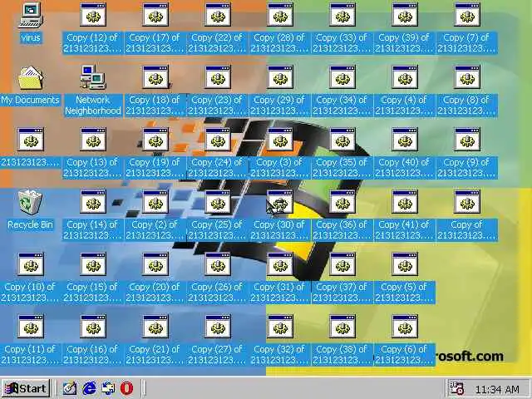
Task: Select the Copy (30) of 213123123 icon
Action: coord(280,202)
